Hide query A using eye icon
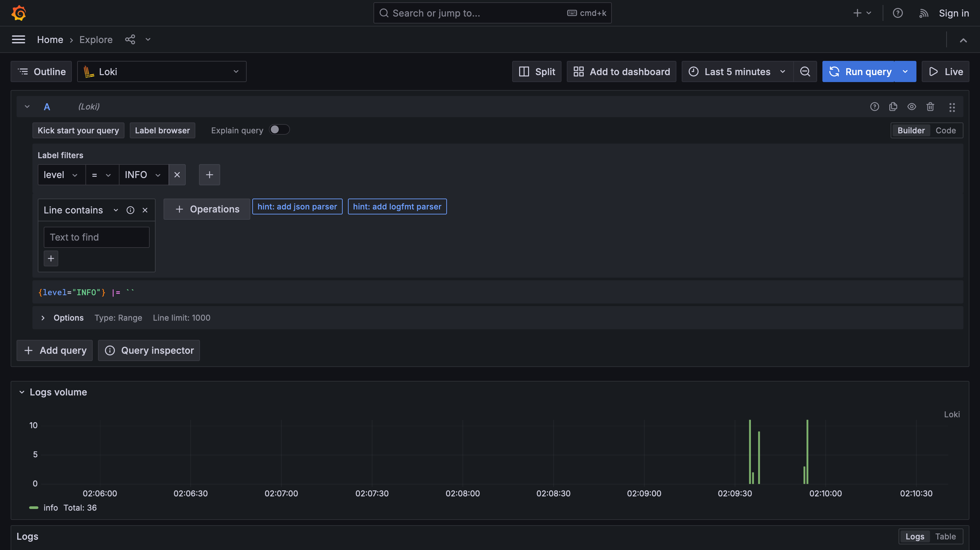 point(911,107)
